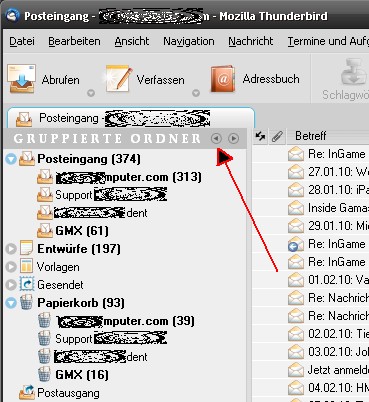Select the Vorlagen folder
This screenshot has height=402, width=369.
(x=58, y=267)
